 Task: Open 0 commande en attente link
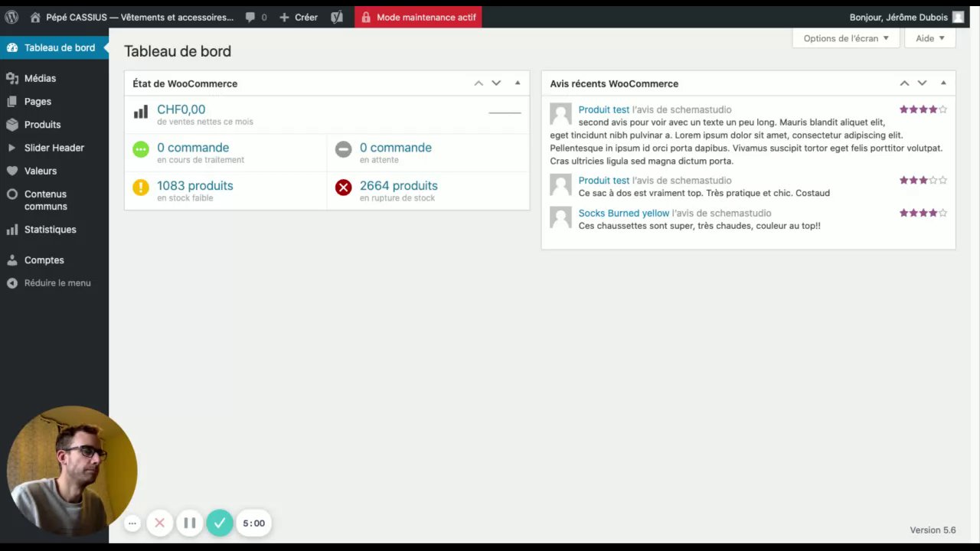tap(396, 148)
